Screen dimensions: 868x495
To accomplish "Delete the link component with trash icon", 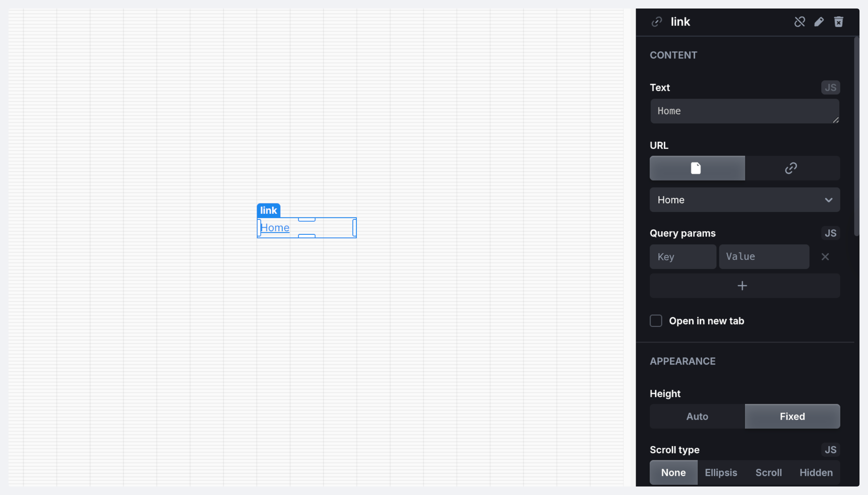I will (x=839, y=22).
